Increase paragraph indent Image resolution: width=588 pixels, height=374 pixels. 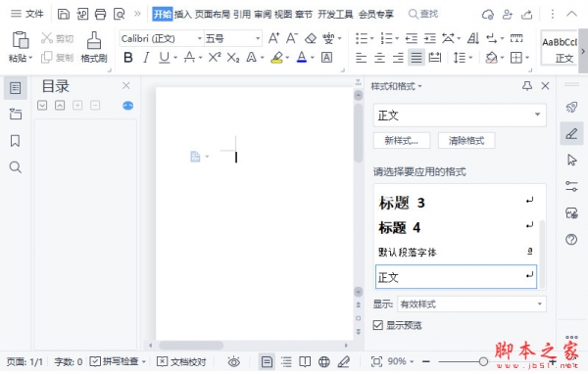(430, 38)
